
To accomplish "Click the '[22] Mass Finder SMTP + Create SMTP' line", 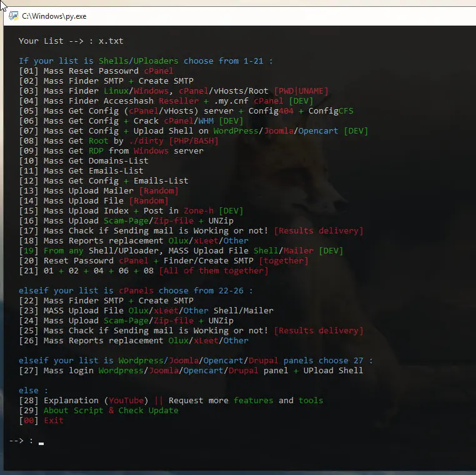I will pos(106,301).
